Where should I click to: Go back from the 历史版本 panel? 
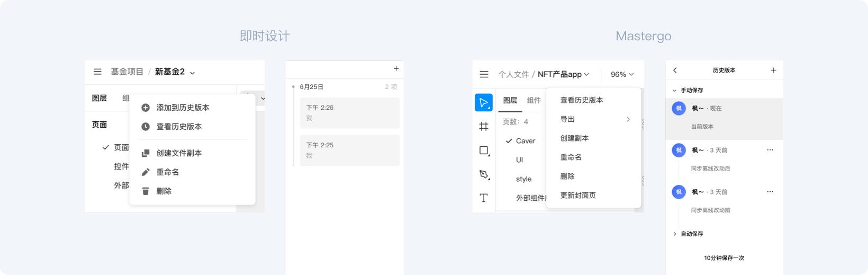(675, 70)
